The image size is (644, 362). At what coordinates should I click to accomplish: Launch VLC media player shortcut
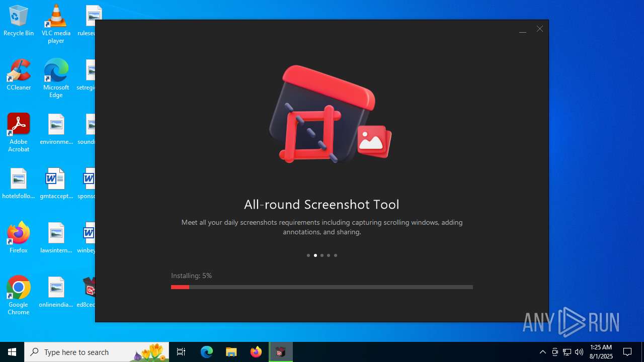pyautogui.click(x=56, y=24)
